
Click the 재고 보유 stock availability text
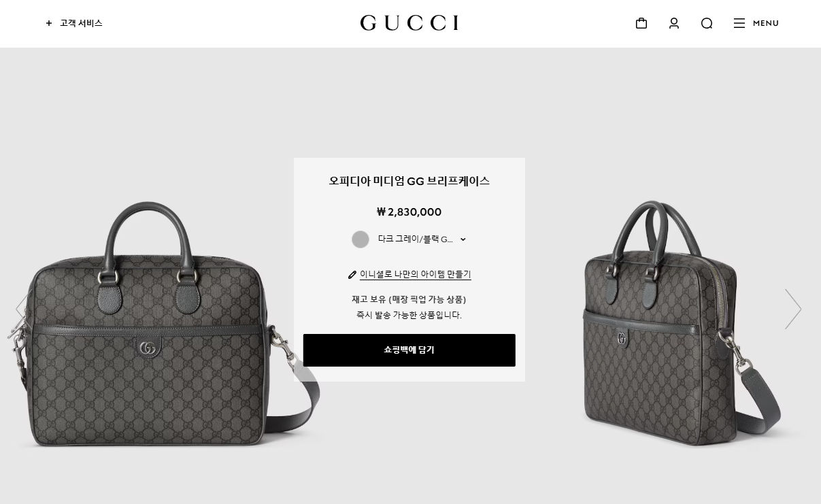pyautogui.click(x=409, y=299)
